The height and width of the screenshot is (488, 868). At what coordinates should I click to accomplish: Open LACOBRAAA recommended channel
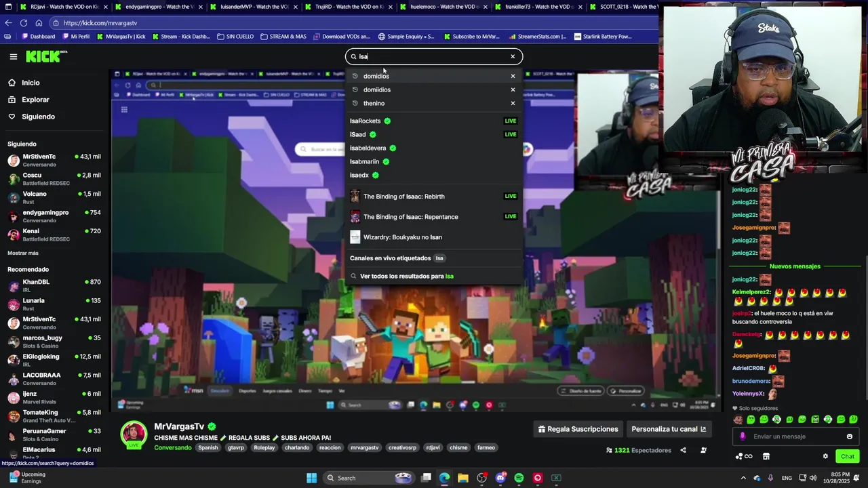(54, 378)
